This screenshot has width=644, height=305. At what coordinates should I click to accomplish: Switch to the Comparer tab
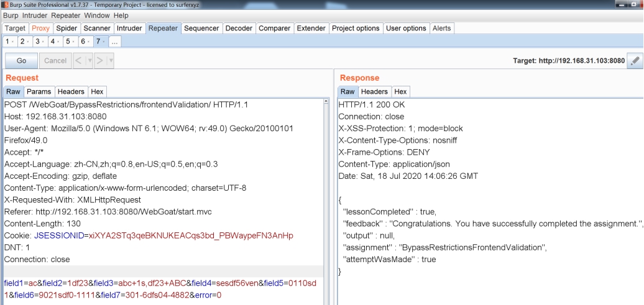(274, 29)
